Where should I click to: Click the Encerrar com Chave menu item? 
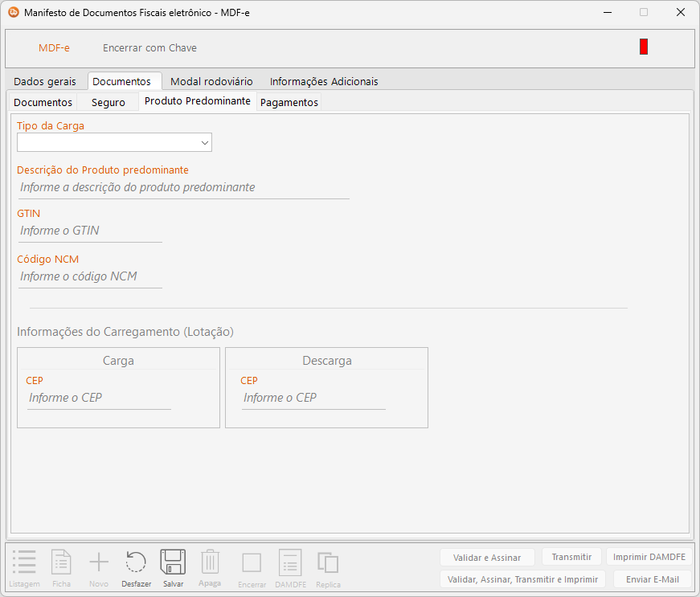(x=149, y=48)
